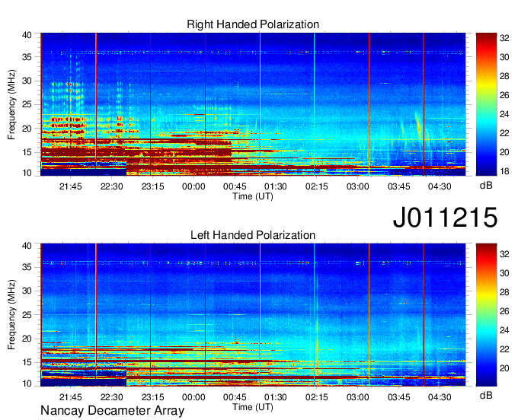Click the 04:30 time tick of Left Handed plot

click(440, 397)
